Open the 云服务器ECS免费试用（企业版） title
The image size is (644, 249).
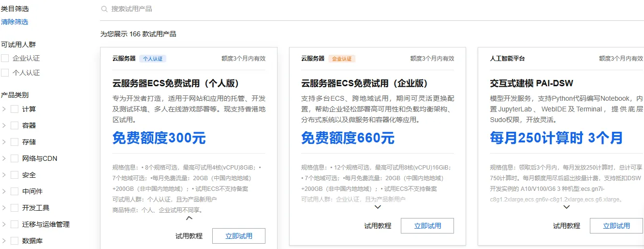tap(365, 83)
